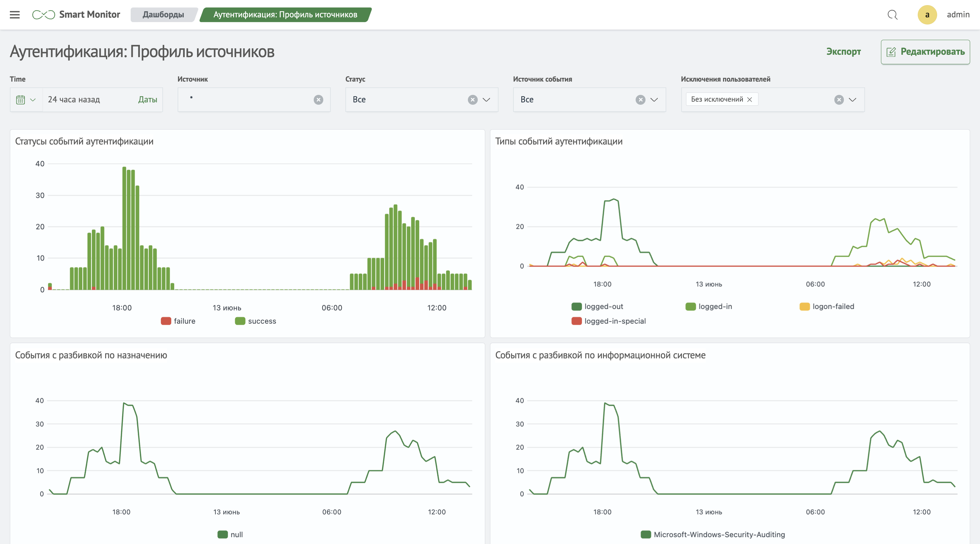Click the Экспорт link
This screenshot has width=980, height=544.
click(843, 52)
